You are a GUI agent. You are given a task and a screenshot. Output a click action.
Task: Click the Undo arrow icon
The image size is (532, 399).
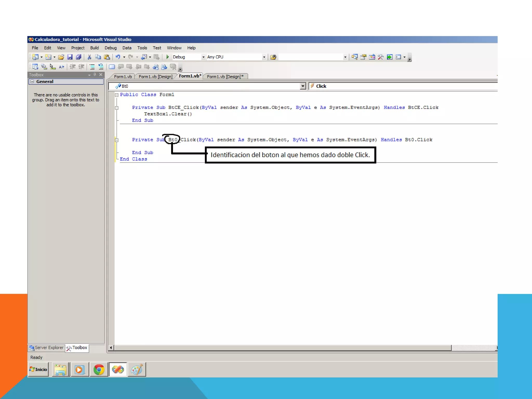coord(118,57)
